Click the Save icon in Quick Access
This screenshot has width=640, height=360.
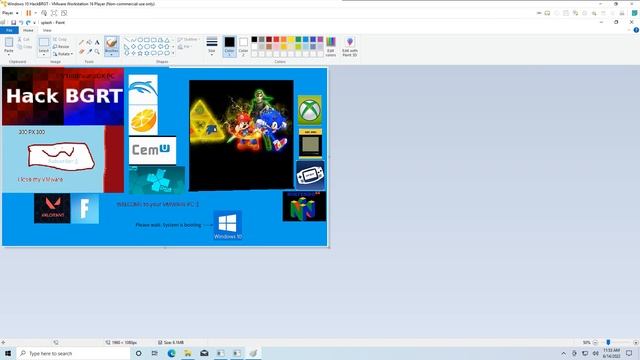click(x=13, y=22)
